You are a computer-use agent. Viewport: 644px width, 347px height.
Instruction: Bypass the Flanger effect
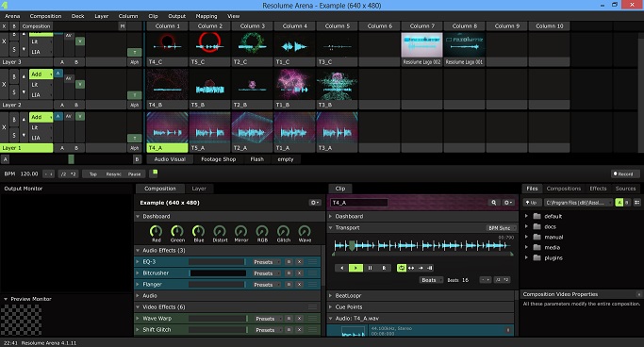(x=289, y=285)
